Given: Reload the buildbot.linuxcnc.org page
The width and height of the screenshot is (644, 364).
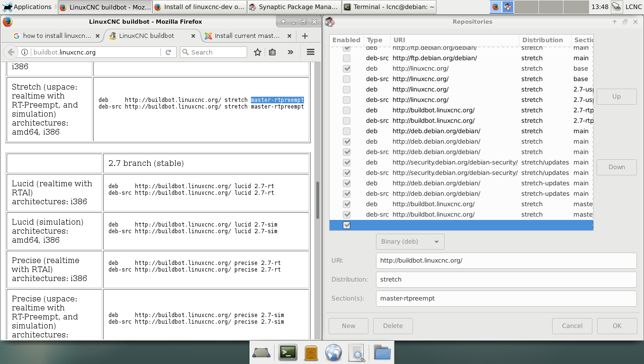Looking at the screenshot, I should [168, 52].
